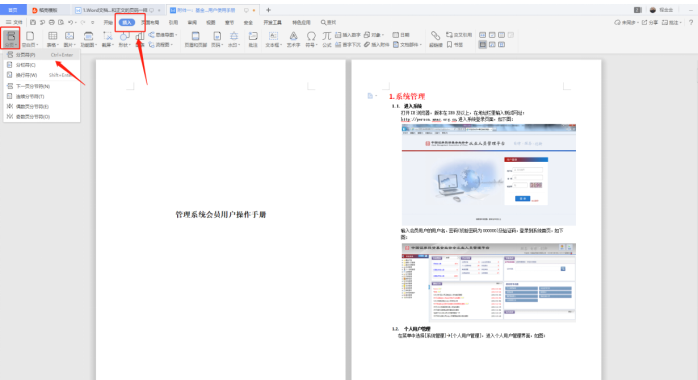
Task: Add a new document tab with plus
Action: click(268, 10)
